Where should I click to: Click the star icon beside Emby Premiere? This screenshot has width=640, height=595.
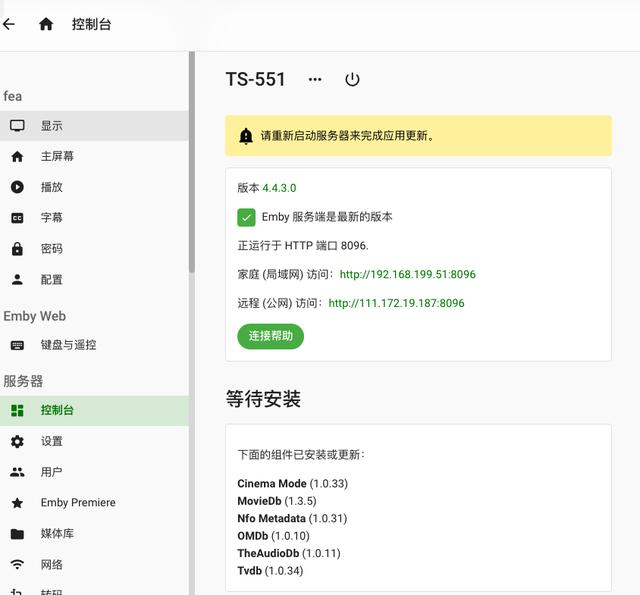pyautogui.click(x=17, y=503)
